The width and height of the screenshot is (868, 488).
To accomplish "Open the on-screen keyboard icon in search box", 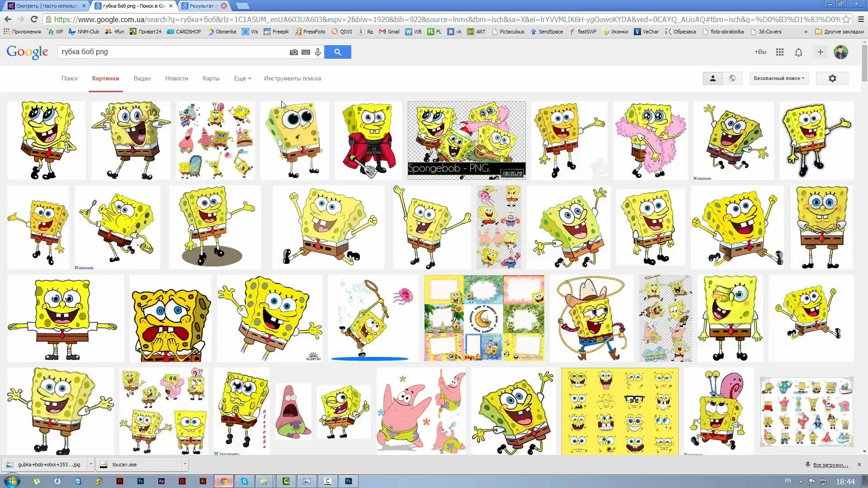I will click(306, 52).
